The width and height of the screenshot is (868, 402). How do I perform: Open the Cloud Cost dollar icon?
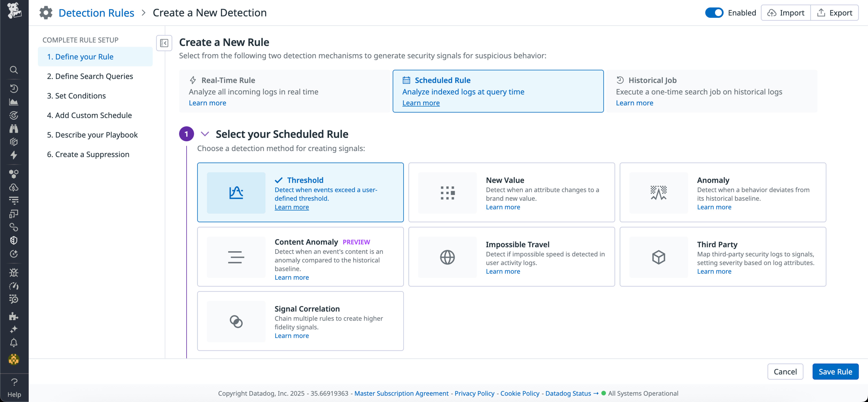[14, 188]
